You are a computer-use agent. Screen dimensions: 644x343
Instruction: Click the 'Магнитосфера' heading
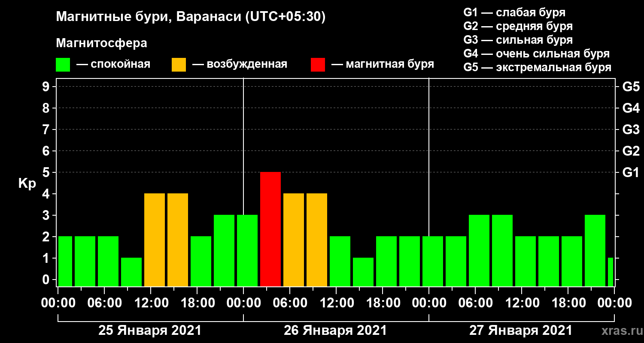[101, 43]
